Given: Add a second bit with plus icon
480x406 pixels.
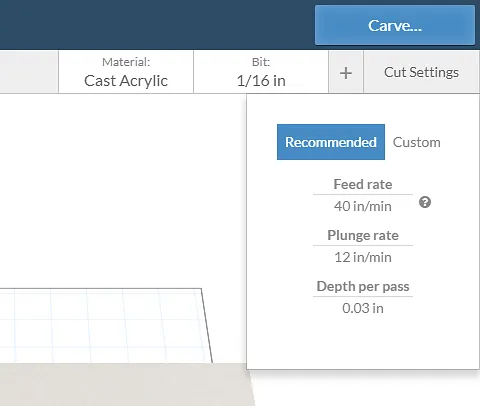Looking at the screenshot, I should tap(346, 73).
